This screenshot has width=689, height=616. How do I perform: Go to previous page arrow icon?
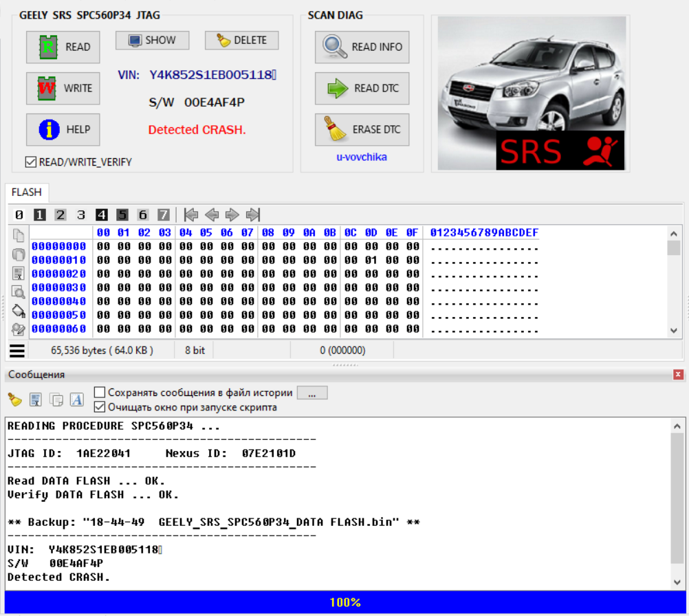click(x=212, y=215)
